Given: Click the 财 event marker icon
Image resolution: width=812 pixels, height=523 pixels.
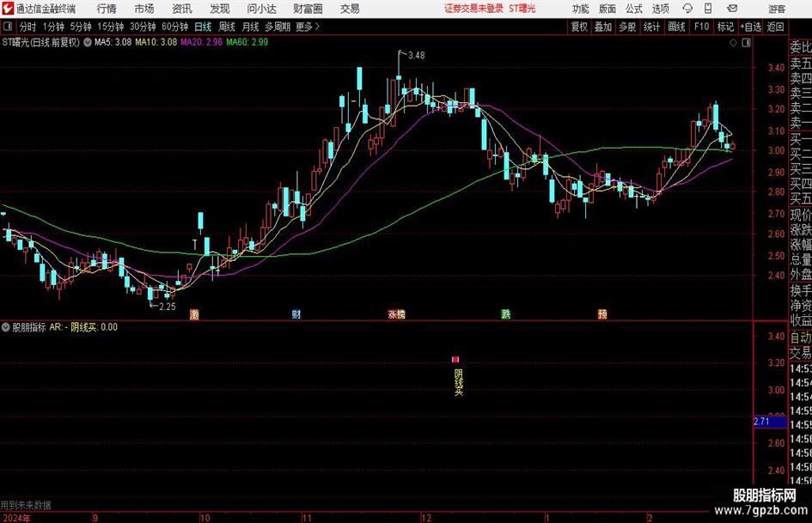Looking at the screenshot, I should tap(296, 313).
